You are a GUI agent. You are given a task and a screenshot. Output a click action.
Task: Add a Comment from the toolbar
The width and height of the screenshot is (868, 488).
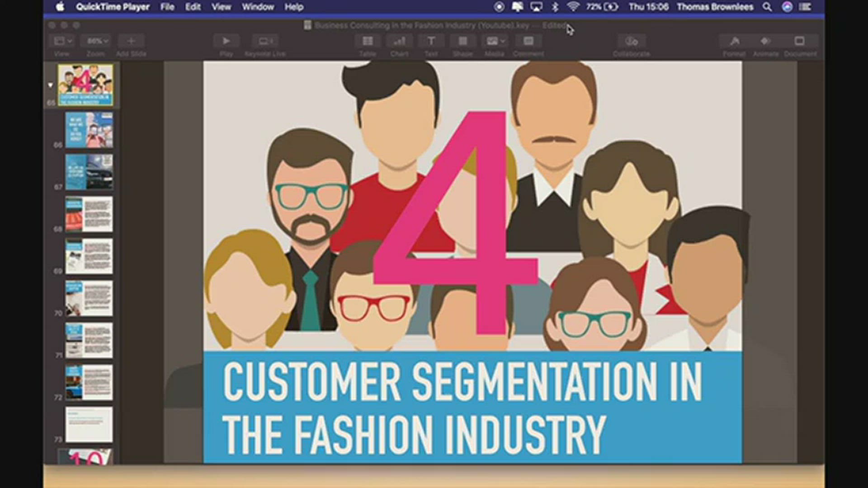coord(528,41)
